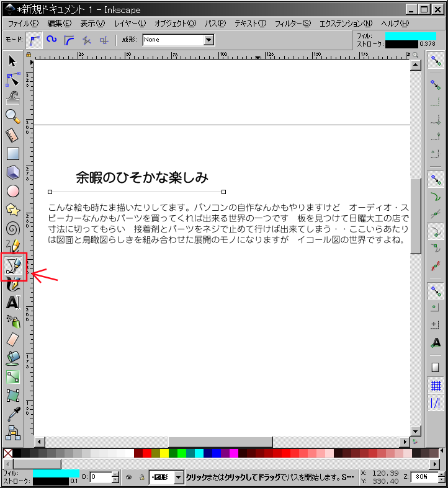Toggle current layer visibility eye icon
The image size is (448, 488).
coord(128,477)
